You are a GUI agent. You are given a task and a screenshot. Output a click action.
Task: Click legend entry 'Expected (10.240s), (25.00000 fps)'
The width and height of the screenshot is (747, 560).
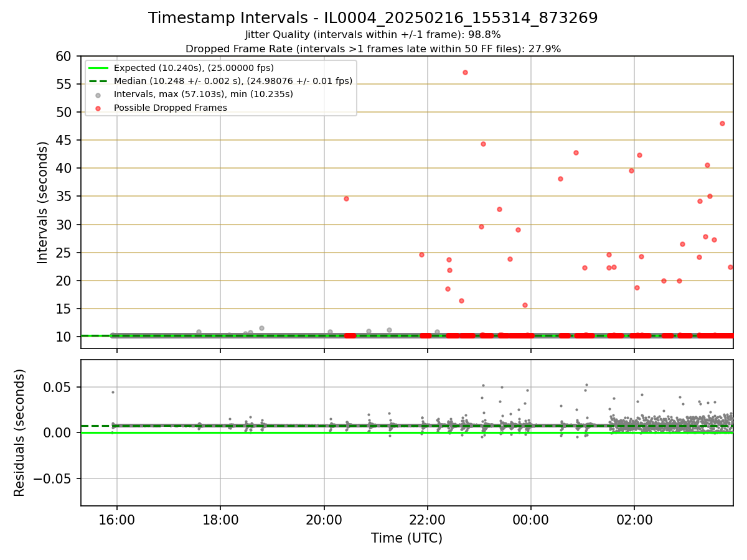pos(194,68)
